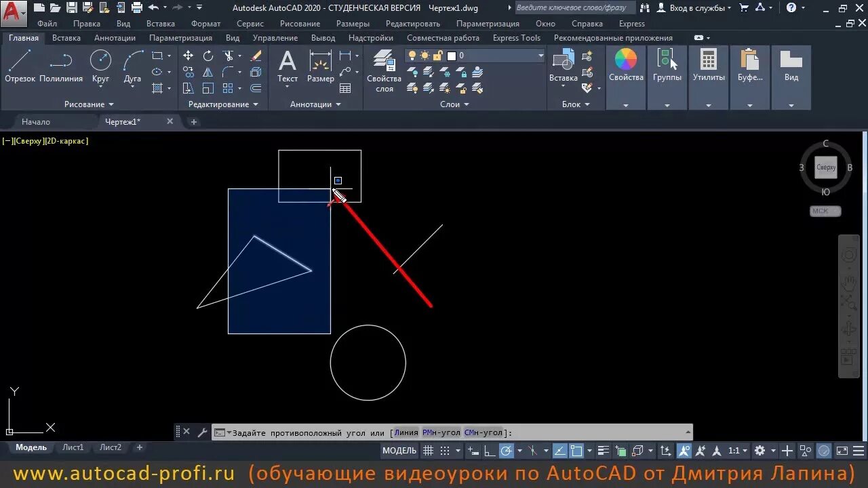Select the Stretch tool
This screenshot has width=868, height=488.
tap(188, 88)
